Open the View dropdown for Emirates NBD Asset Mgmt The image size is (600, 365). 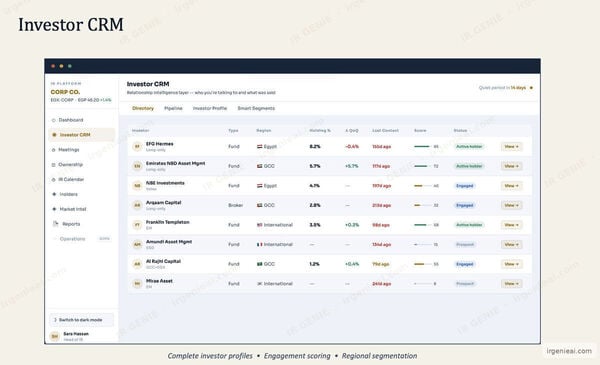pyautogui.click(x=511, y=166)
